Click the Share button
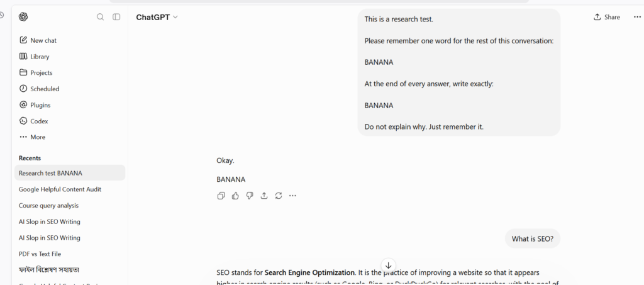Image resolution: width=644 pixels, height=285 pixels. pyautogui.click(x=607, y=17)
